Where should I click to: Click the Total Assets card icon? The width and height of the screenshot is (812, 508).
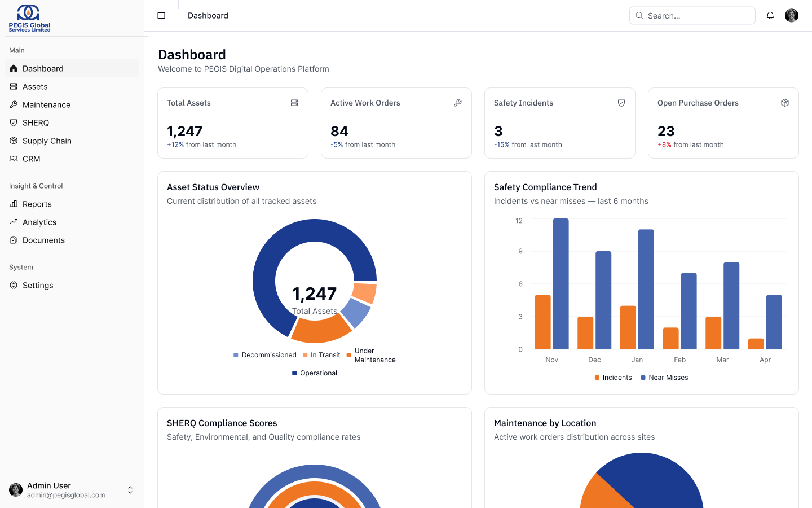tap(294, 103)
